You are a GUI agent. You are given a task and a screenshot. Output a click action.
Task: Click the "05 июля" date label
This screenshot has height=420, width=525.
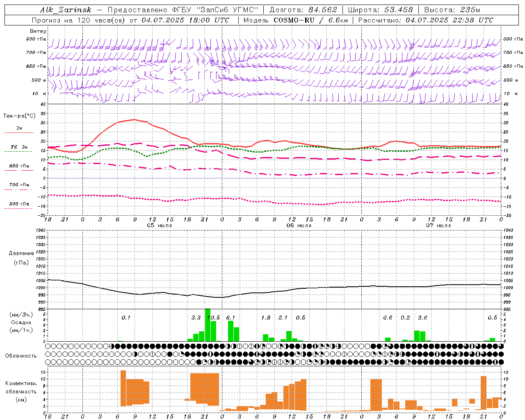pyautogui.click(x=160, y=226)
